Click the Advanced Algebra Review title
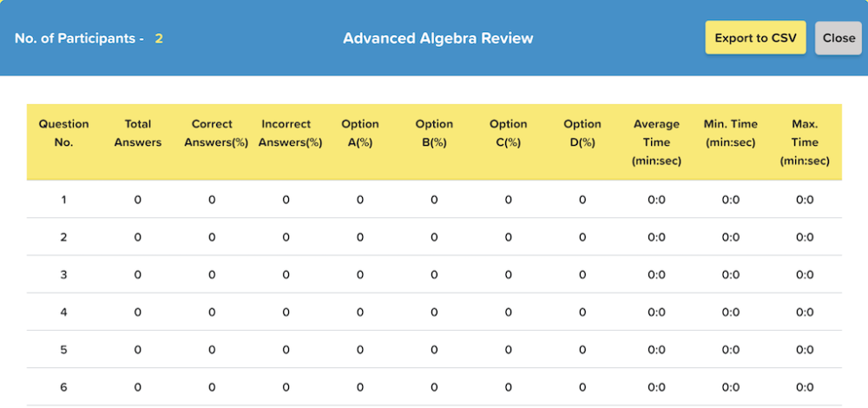The height and width of the screenshot is (408, 868). 437,38
